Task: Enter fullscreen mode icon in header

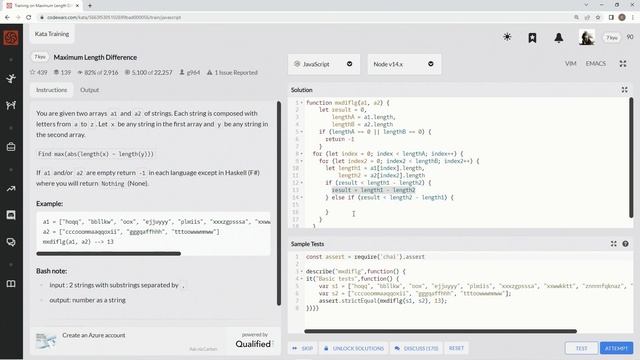Action: [623, 64]
